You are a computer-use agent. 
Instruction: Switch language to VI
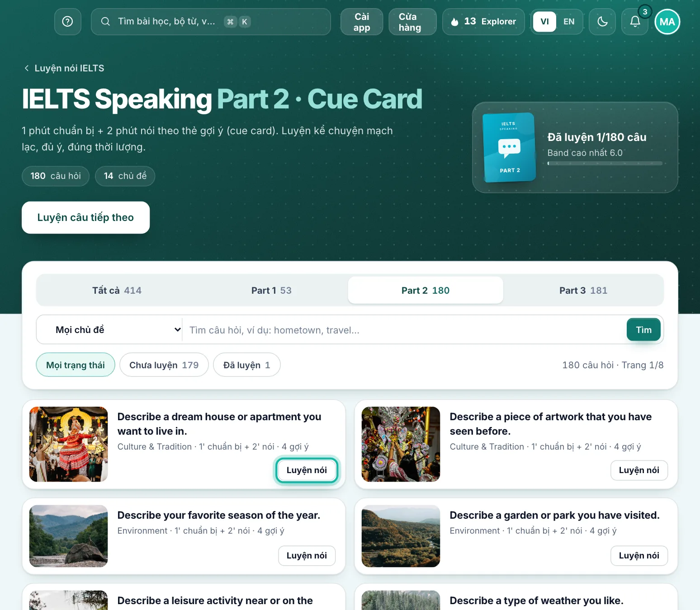(x=544, y=22)
